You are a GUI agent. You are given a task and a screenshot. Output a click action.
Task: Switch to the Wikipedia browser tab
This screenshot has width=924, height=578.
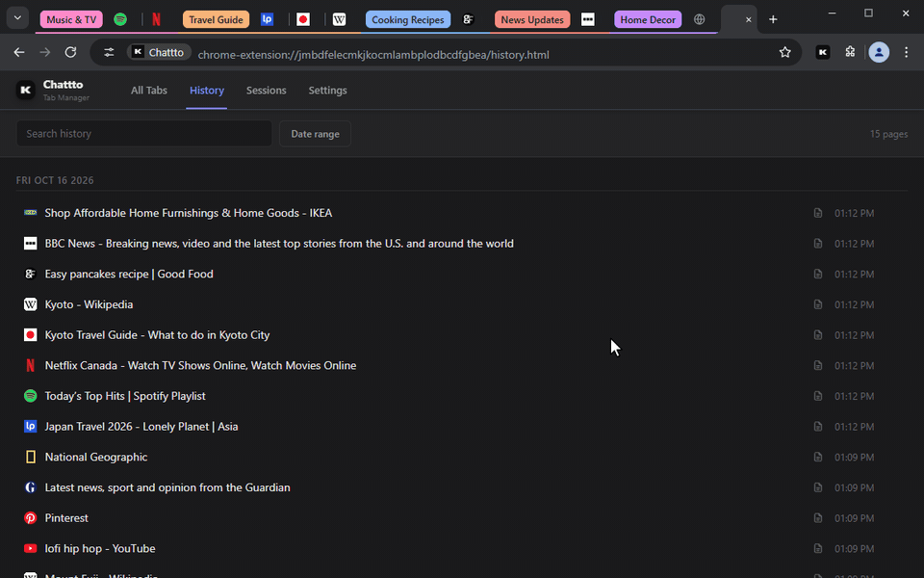pos(339,19)
